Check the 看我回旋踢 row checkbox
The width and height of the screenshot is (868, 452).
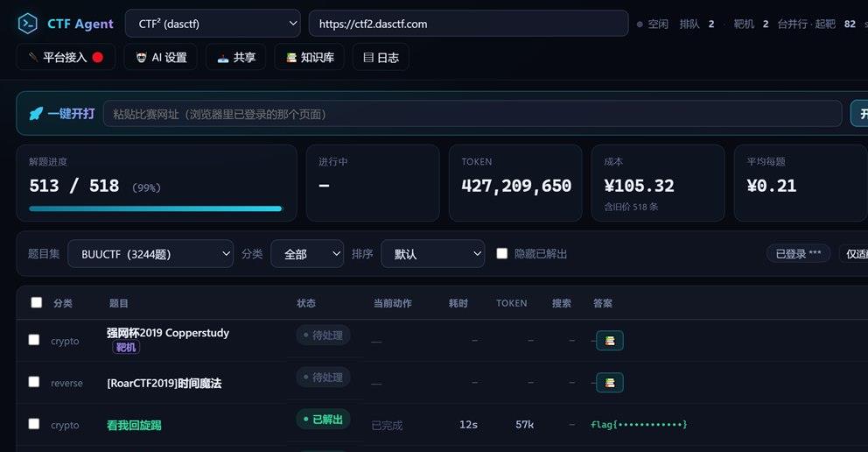[x=34, y=424]
